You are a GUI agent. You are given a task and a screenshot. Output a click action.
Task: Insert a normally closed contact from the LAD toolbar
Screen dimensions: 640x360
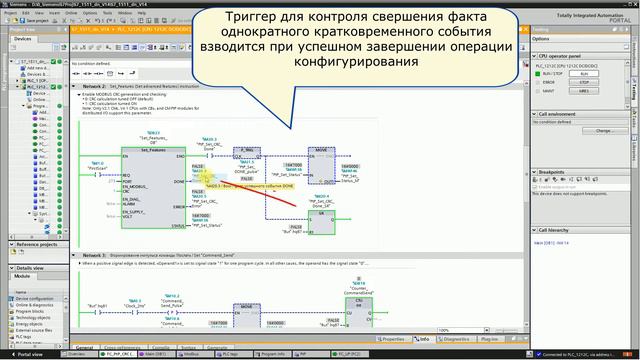[x=87, y=73]
